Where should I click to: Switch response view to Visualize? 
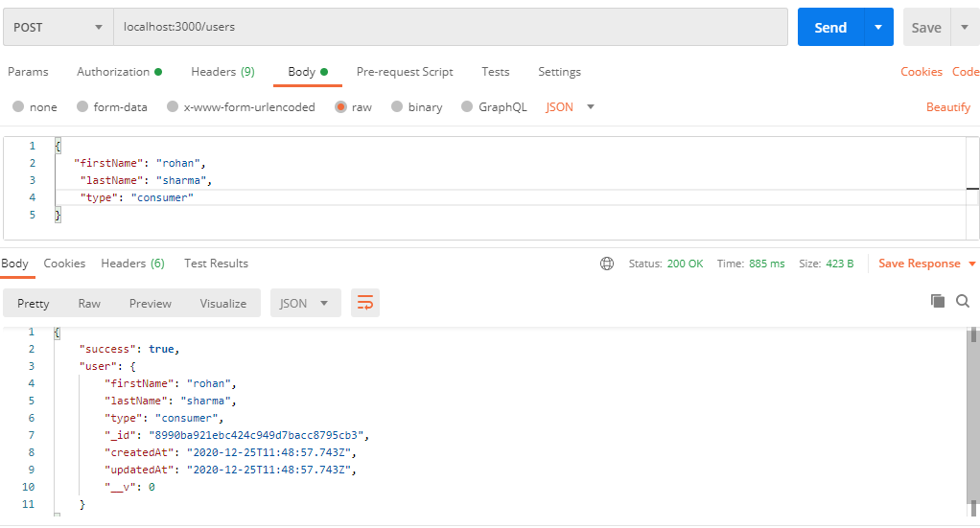pos(223,303)
